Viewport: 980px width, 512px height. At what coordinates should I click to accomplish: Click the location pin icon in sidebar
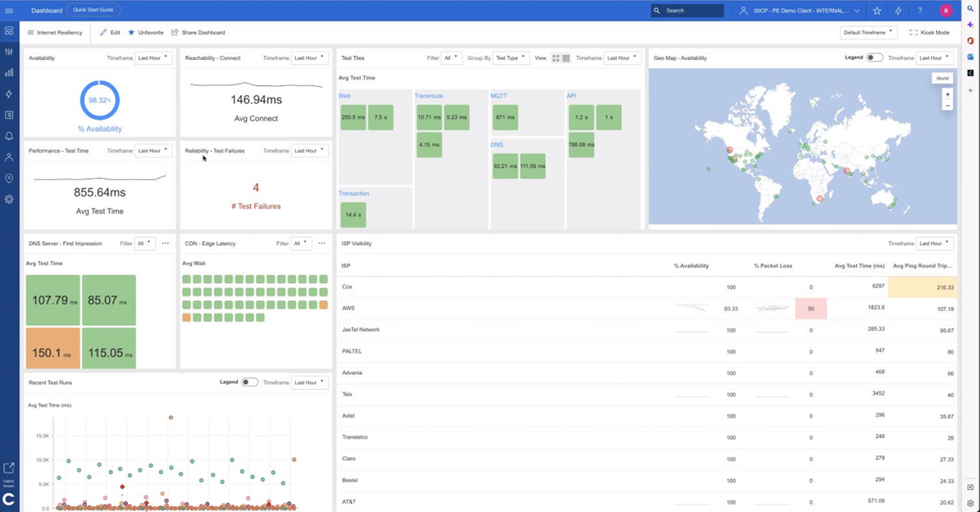(x=9, y=178)
